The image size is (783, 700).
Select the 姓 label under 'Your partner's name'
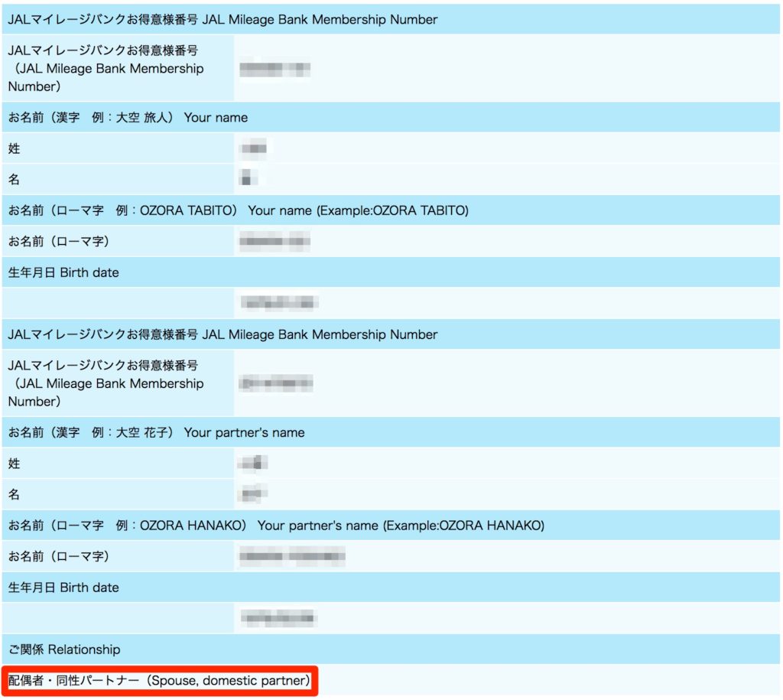tap(14, 463)
